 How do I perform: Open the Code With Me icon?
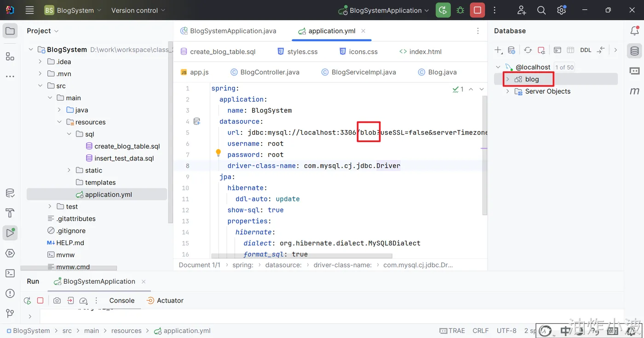point(522,10)
